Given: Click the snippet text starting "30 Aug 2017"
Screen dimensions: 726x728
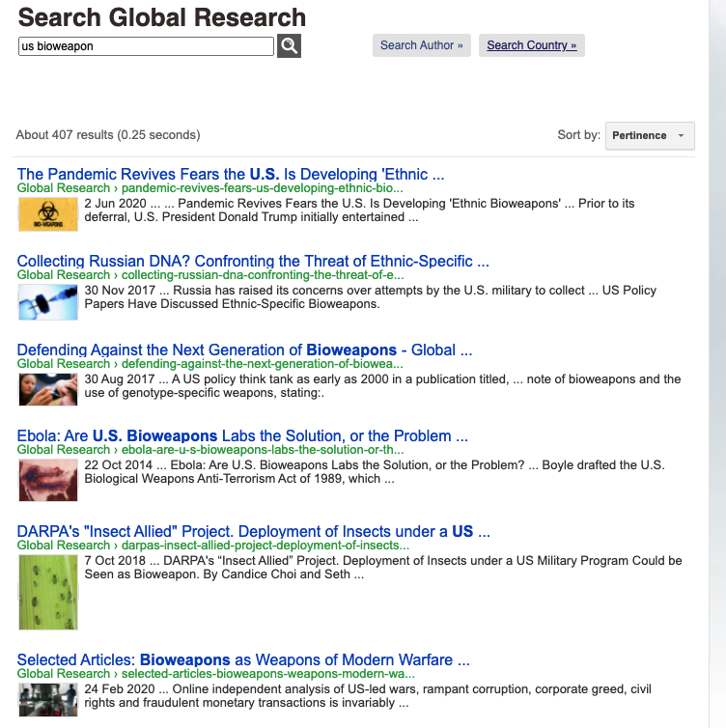Looking at the screenshot, I should (382, 386).
